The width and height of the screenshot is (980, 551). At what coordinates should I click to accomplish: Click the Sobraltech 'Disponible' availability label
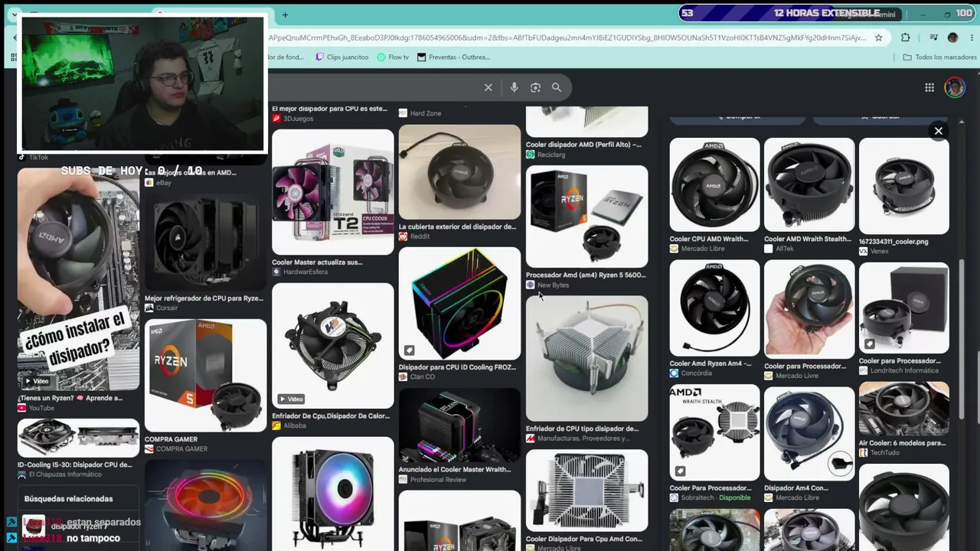pyautogui.click(x=735, y=497)
